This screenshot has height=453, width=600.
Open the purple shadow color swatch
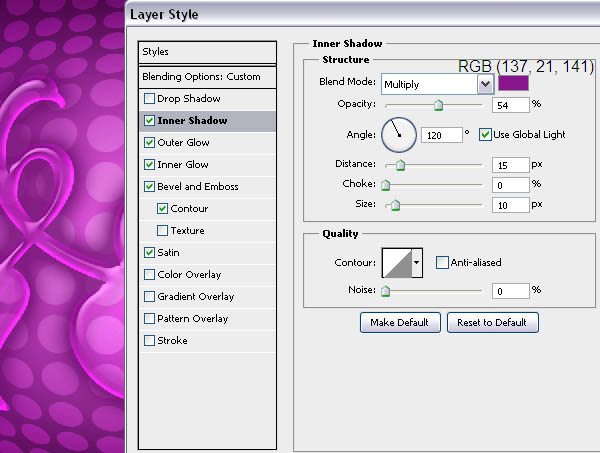pyautogui.click(x=514, y=85)
